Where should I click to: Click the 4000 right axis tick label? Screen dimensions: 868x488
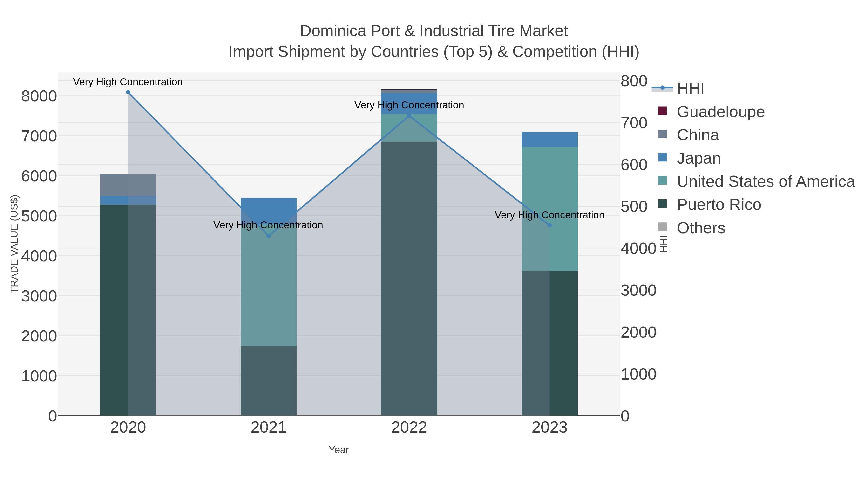638,248
